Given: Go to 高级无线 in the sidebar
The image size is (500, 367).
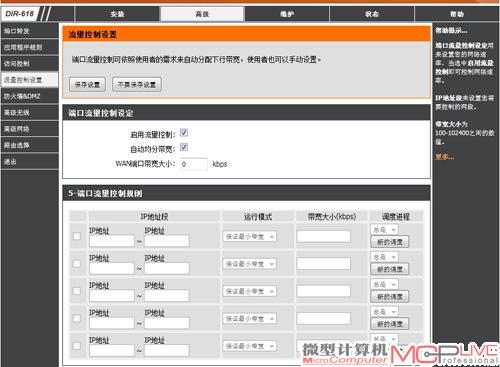Looking at the screenshot, I should (x=29, y=113).
